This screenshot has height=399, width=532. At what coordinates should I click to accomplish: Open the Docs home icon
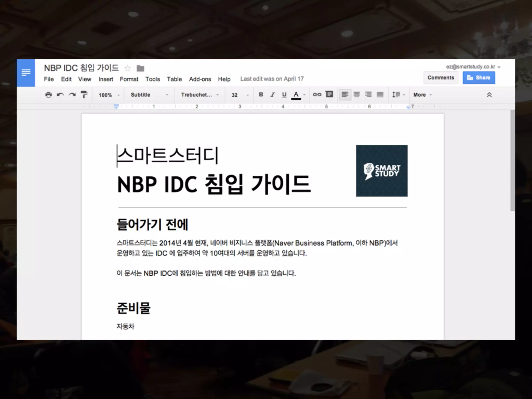[x=26, y=73]
